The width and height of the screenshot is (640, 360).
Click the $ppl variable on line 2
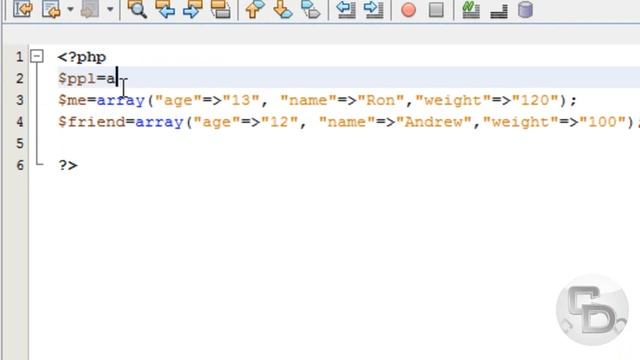(x=77, y=78)
